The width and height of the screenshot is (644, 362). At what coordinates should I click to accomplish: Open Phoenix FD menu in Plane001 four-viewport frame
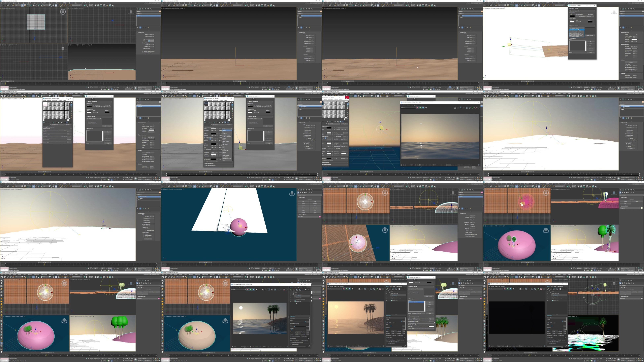click(87, 3)
